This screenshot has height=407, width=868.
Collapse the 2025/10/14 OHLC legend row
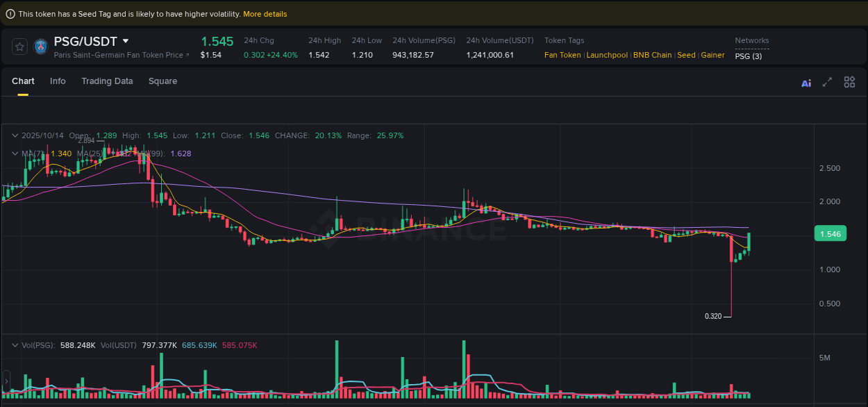pos(15,135)
